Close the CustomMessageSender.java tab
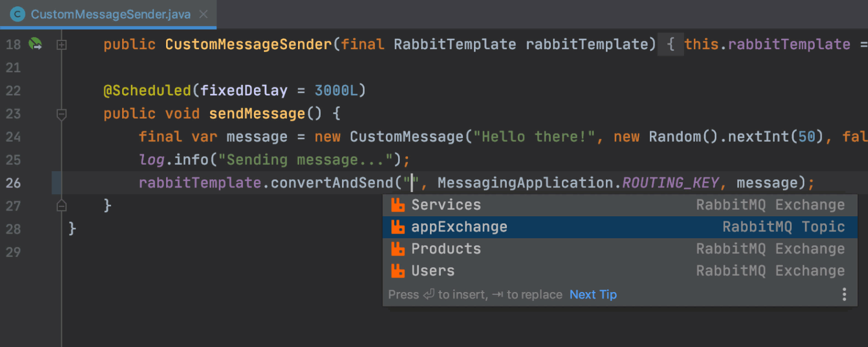Screen dimensions: 868x347 coord(203,14)
